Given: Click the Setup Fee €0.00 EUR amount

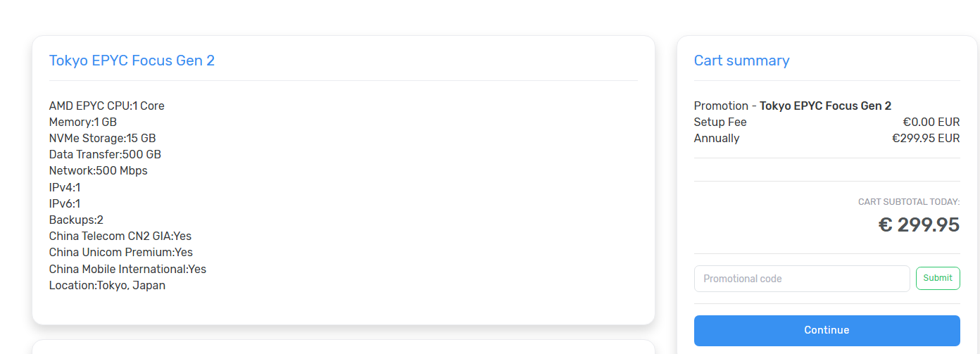Looking at the screenshot, I should [931, 122].
